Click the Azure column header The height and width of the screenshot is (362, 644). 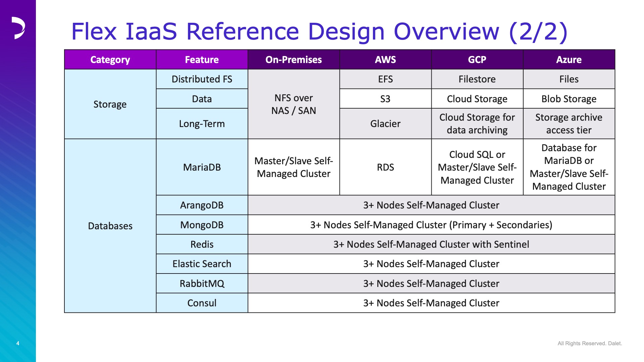coord(569,60)
